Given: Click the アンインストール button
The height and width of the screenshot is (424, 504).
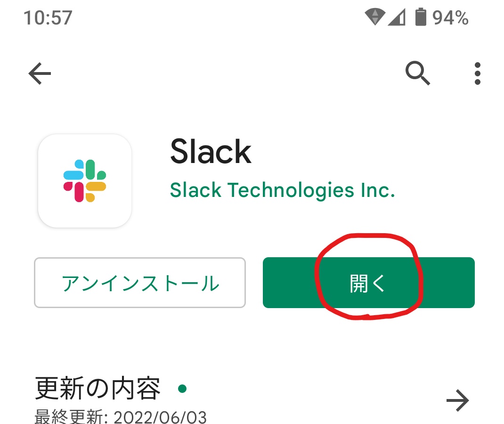Looking at the screenshot, I should coord(140,283).
